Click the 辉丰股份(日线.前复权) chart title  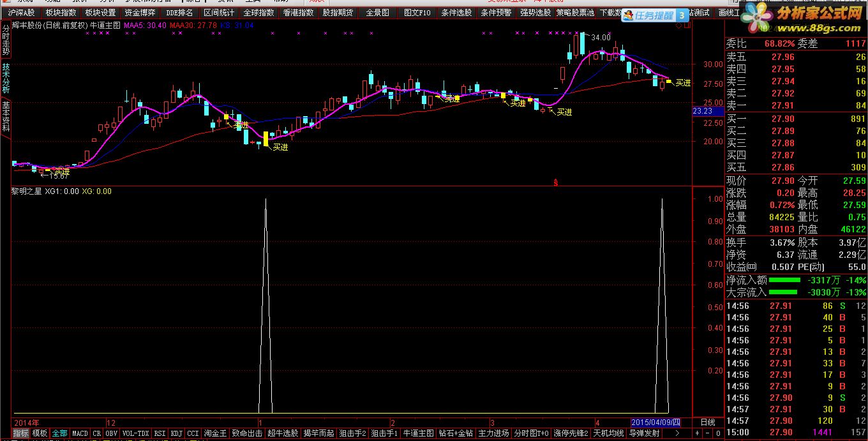click(50, 26)
